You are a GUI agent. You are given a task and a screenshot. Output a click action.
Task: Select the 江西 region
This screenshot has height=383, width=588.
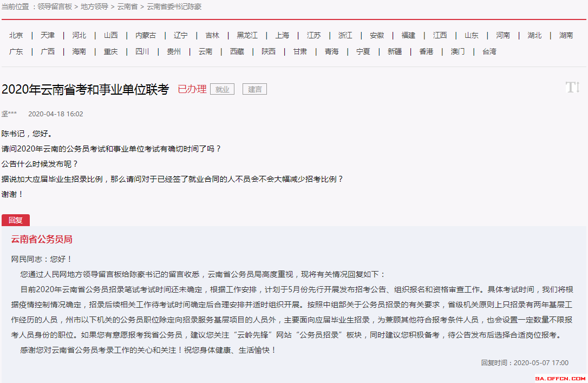coord(440,35)
